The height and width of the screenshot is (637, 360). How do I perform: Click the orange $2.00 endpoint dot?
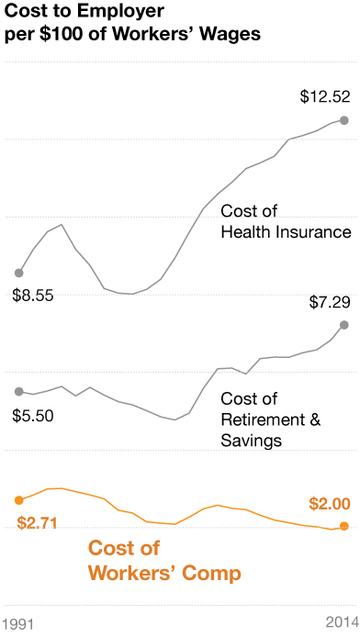click(x=344, y=526)
